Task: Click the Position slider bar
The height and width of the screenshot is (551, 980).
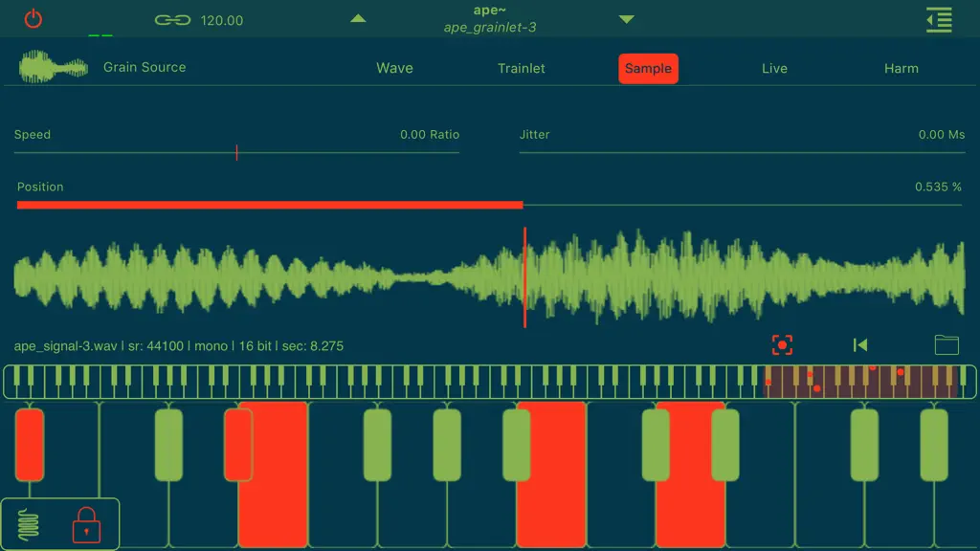Action: 489,205
